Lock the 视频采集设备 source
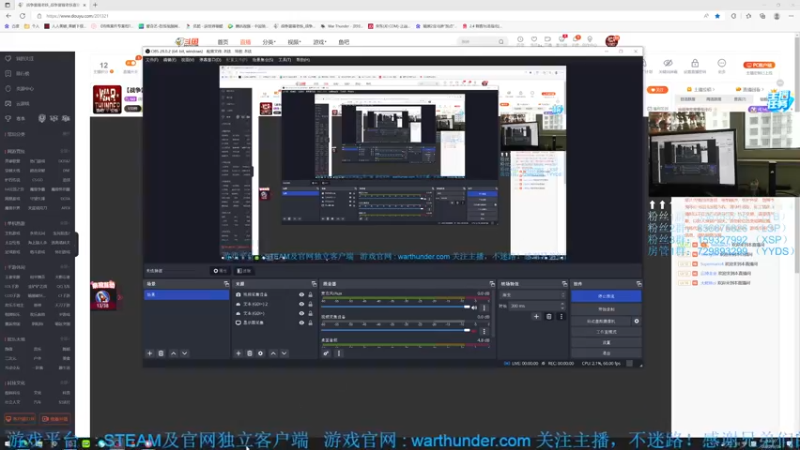The width and height of the screenshot is (800, 450). click(310, 294)
